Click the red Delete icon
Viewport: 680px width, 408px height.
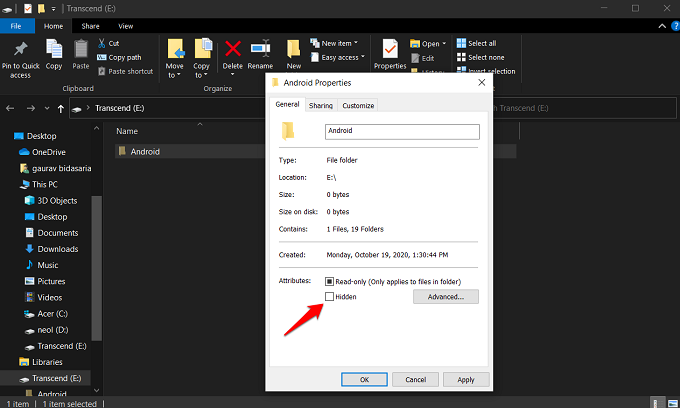(x=233, y=49)
